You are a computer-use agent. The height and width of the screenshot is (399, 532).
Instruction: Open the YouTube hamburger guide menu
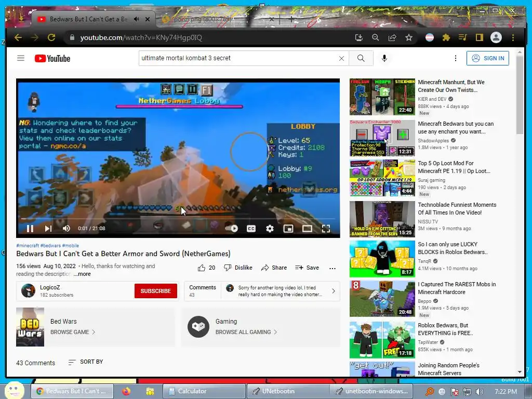(21, 58)
